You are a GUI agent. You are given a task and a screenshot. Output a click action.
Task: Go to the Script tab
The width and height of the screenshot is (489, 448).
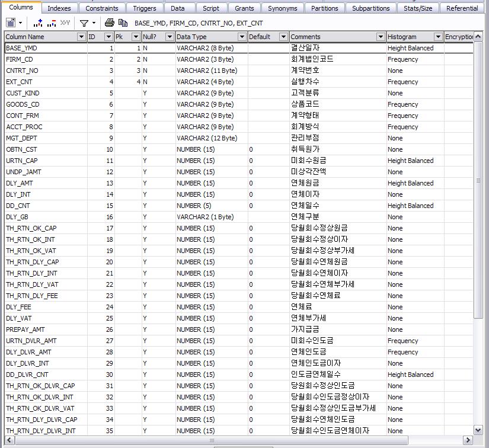pos(211,8)
